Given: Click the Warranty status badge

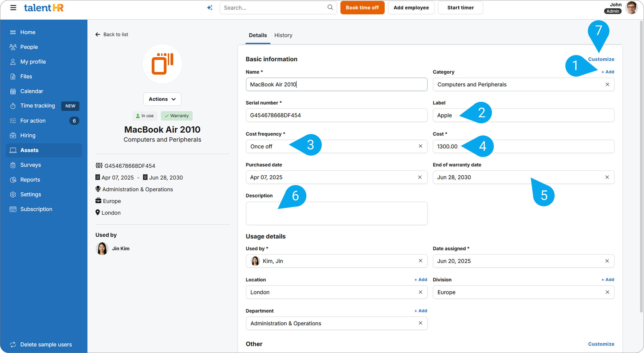Looking at the screenshot, I should point(177,116).
